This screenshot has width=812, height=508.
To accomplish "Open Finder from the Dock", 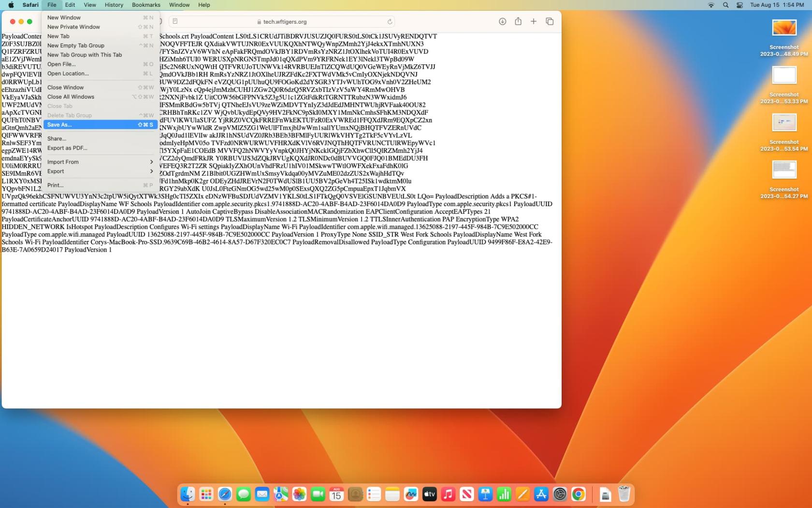I will pos(188,494).
